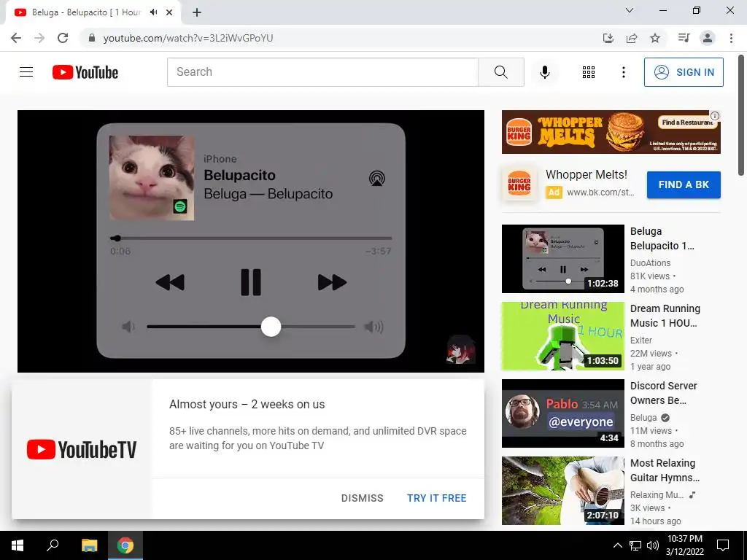
Task: Open the Windows notification center
Action: click(723, 545)
